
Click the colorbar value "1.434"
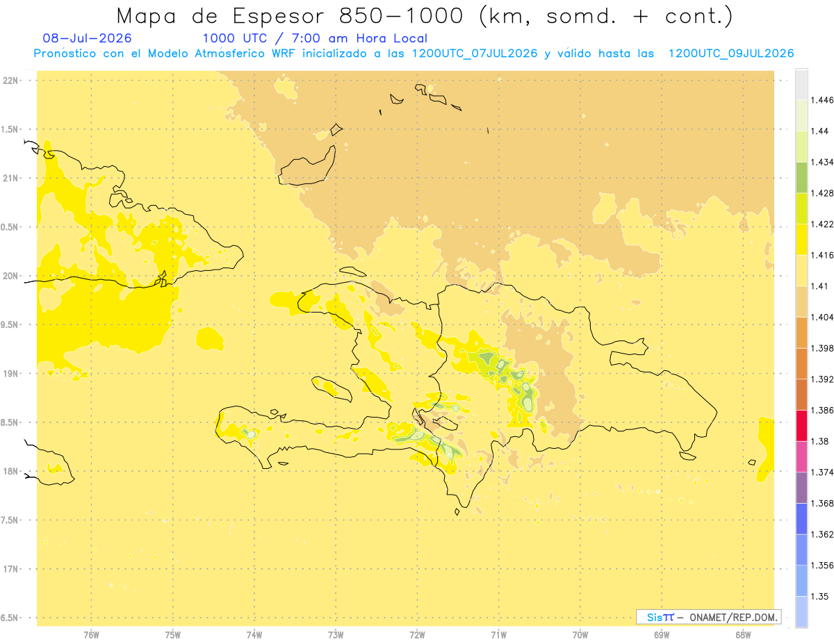[821, 163]
